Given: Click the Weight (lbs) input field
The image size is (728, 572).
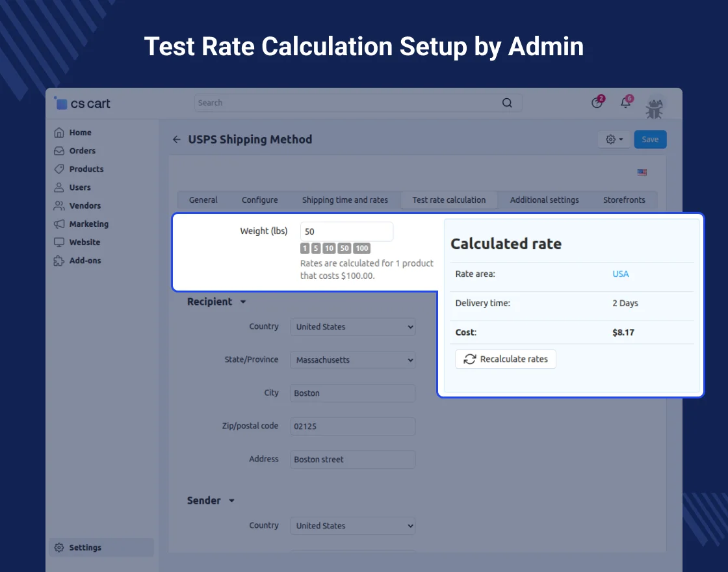Looking at the screenshot, I should click(x=346, y=232).
